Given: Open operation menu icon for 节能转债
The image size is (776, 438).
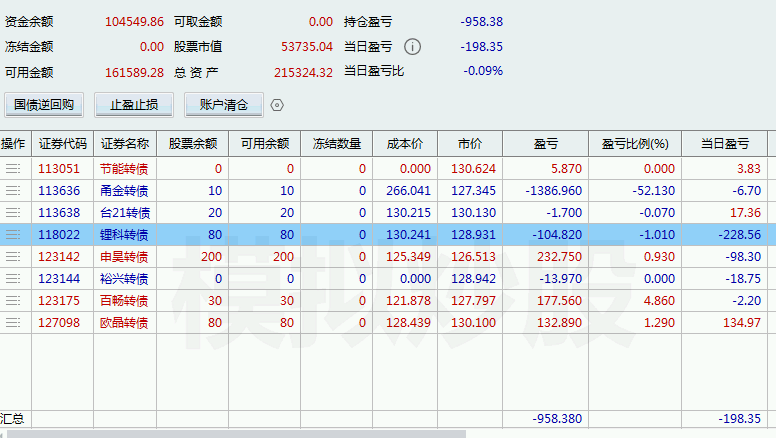Looking at the screenshot, I should pyautogui.click(x=13, y=169).
